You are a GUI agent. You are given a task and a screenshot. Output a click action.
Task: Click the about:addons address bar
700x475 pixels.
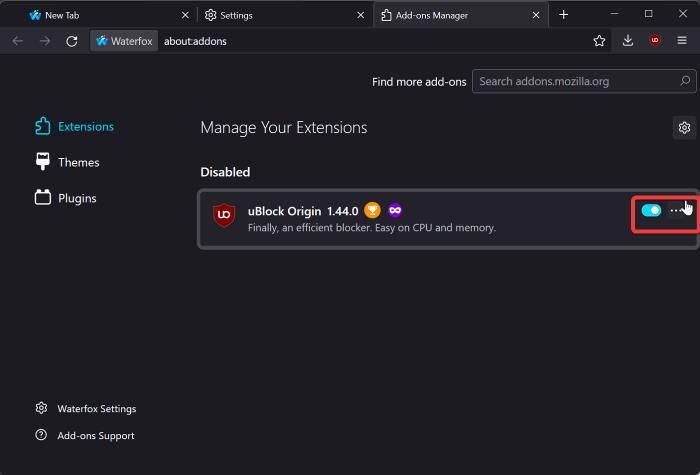point(196,41)
